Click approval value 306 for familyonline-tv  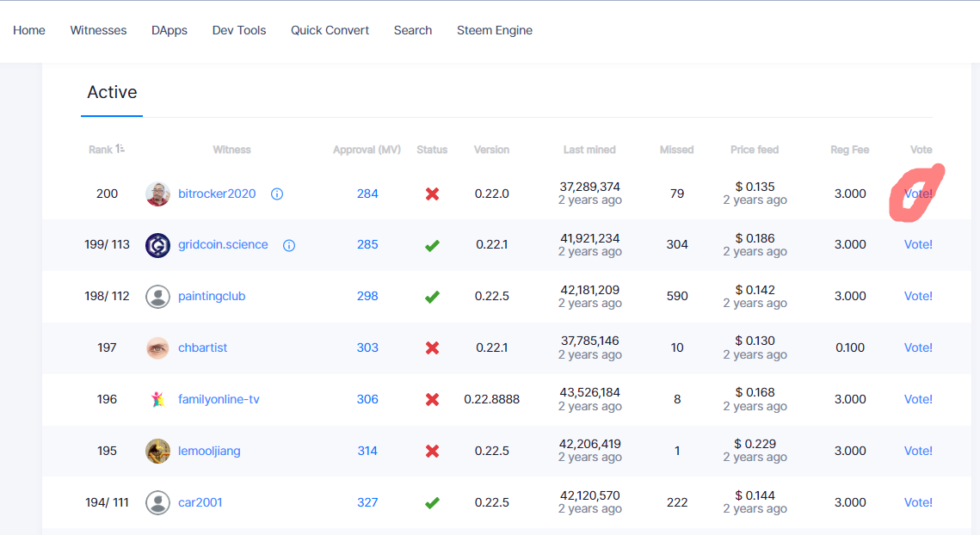click(x=367, y=399)
